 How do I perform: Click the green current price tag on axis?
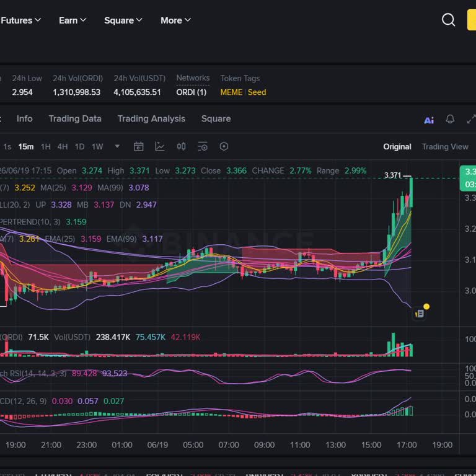468,178
